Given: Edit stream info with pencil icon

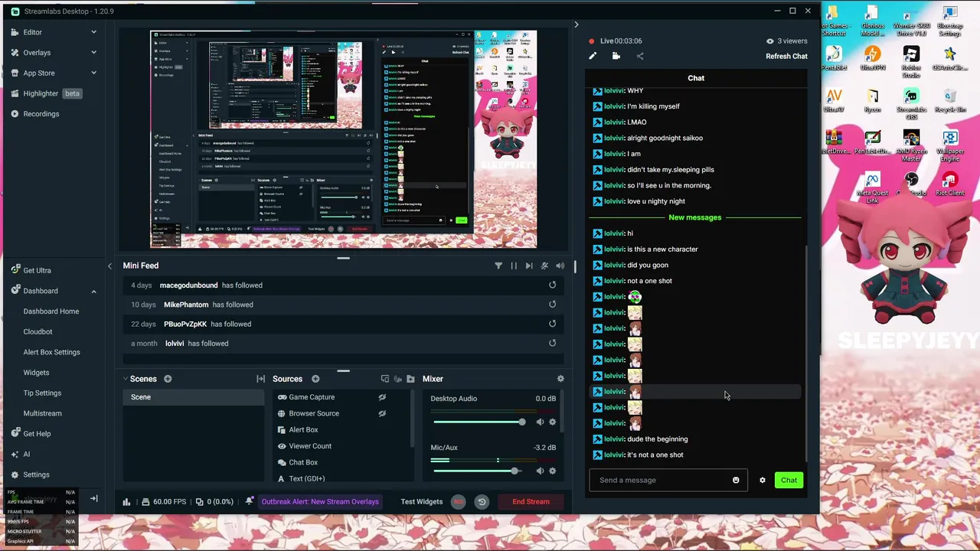Looking at the screenshot, I should (x=593, y=56).
